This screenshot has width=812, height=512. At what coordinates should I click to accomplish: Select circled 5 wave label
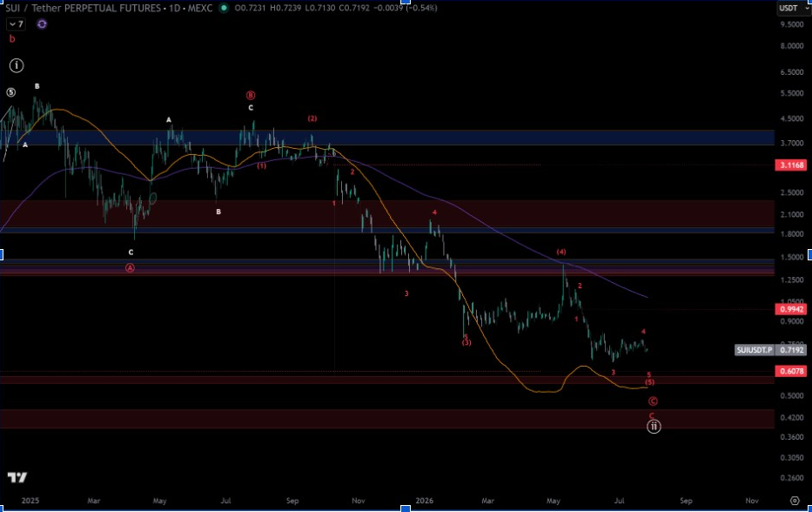10,92
